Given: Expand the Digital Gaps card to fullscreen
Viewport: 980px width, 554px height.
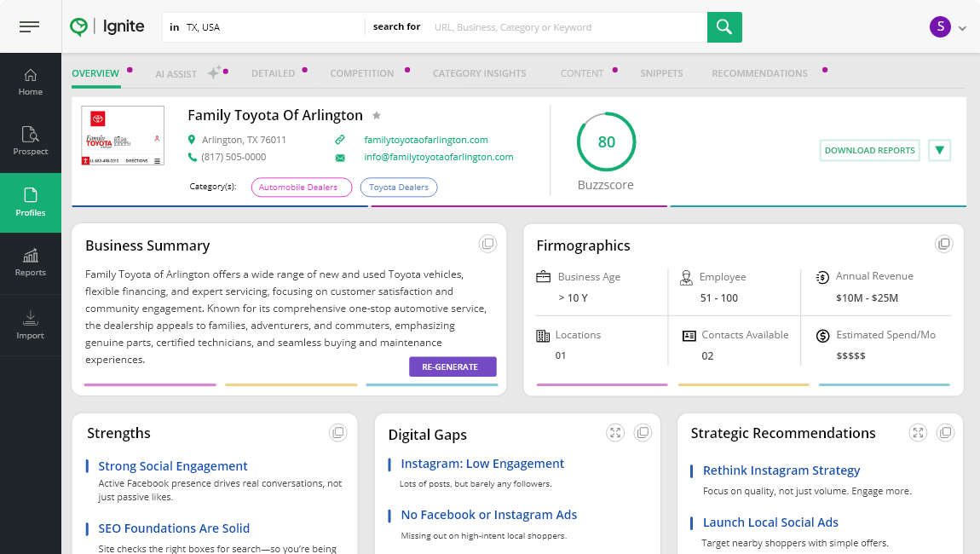Looking at the screenshot, I should 615,432.
